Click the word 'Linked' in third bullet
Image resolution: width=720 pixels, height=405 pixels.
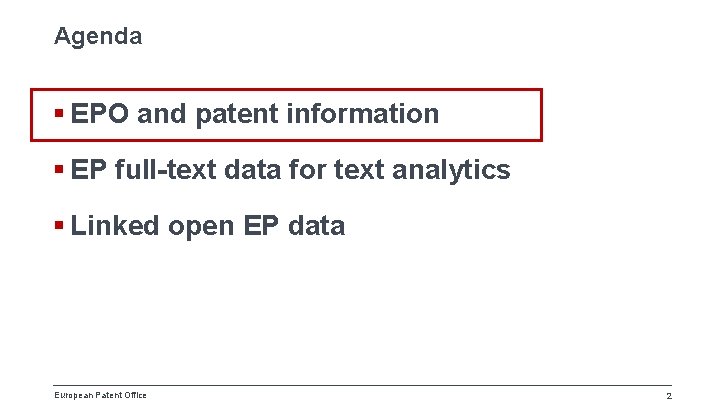click(x=114, y=225)
